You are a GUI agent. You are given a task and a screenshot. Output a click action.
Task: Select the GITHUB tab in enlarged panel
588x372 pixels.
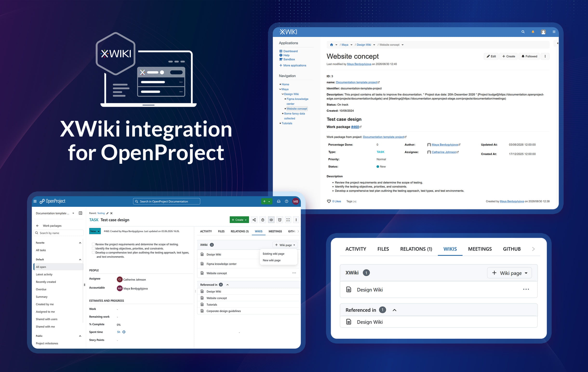tap(512, 249)
